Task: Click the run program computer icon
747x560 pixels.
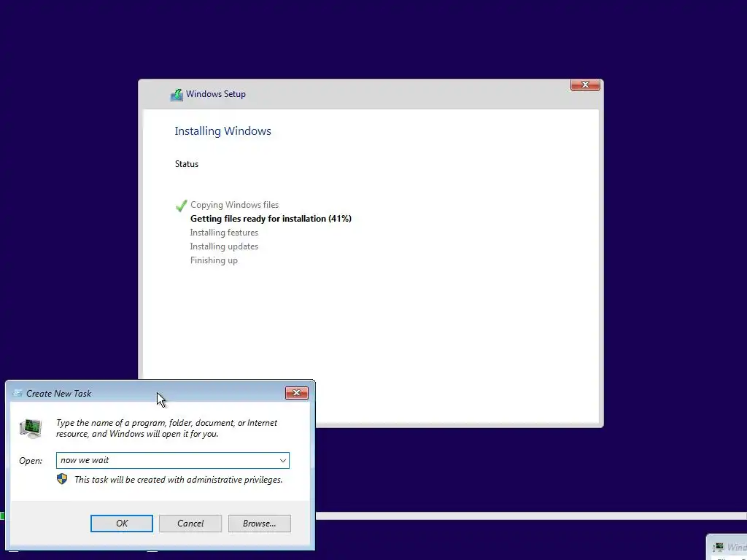Action: tap(31, 428)
